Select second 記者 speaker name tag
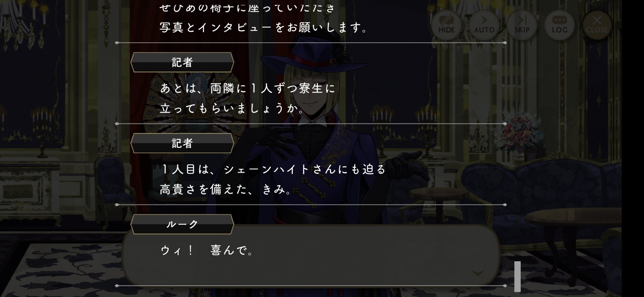Image resolution: width=644 pixels, height=297 pixels. coord(182,143)
